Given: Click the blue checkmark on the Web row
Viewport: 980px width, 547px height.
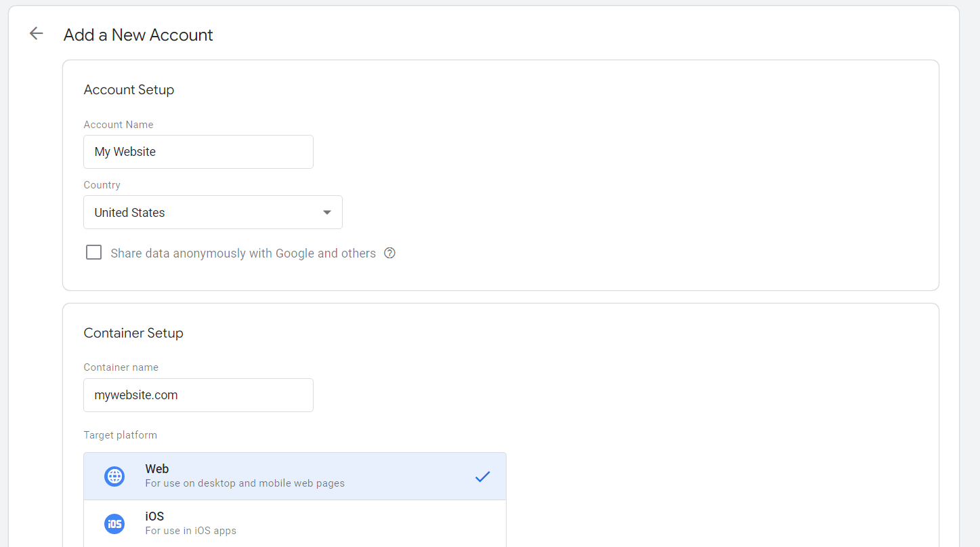Looking at the screenshot, I should tap(482, 477).
